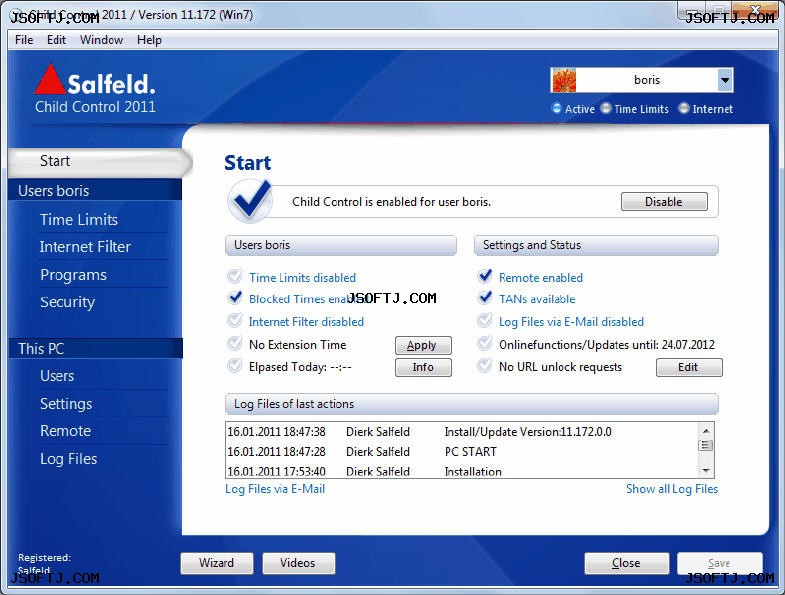This screenshot has width=785, height=595.
Task: Toggle Internet Filter disabled checkmark
Action: 234,321
